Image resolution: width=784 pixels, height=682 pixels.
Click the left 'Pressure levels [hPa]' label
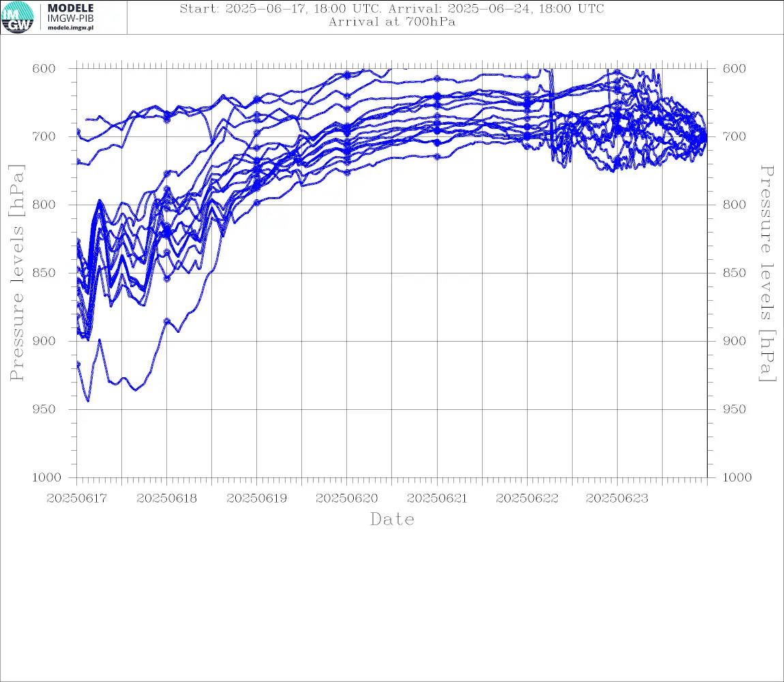16,273
